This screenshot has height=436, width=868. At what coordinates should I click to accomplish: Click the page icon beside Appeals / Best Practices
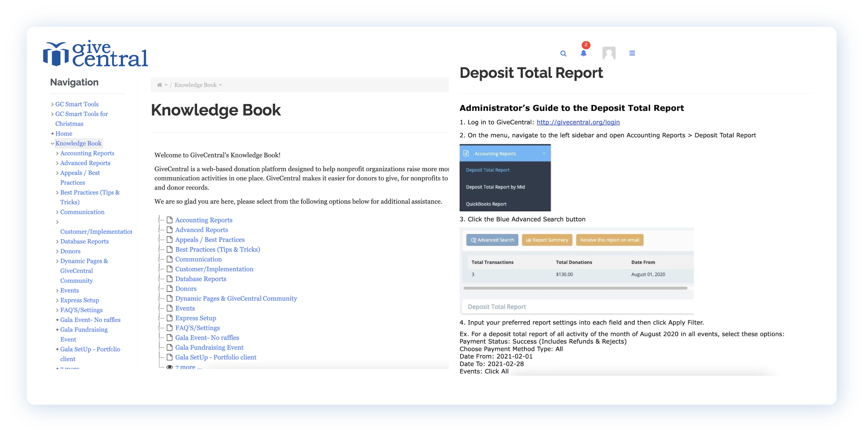coord(169,239)
